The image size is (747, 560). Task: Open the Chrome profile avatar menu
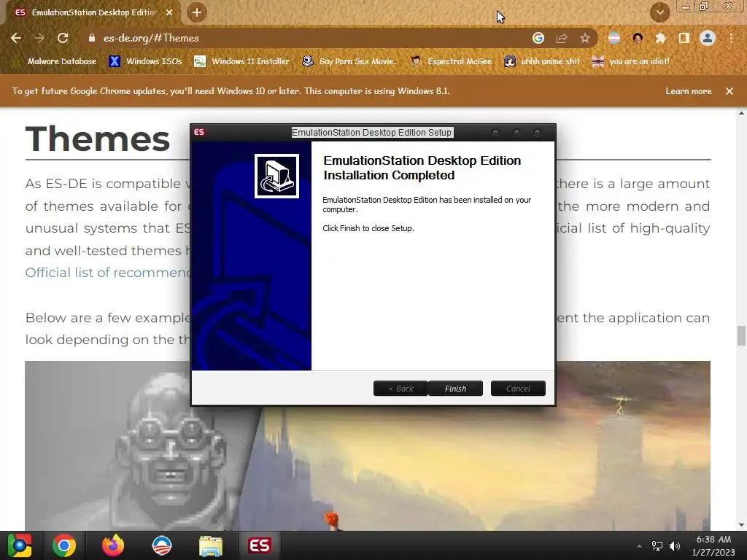point(708,38)
